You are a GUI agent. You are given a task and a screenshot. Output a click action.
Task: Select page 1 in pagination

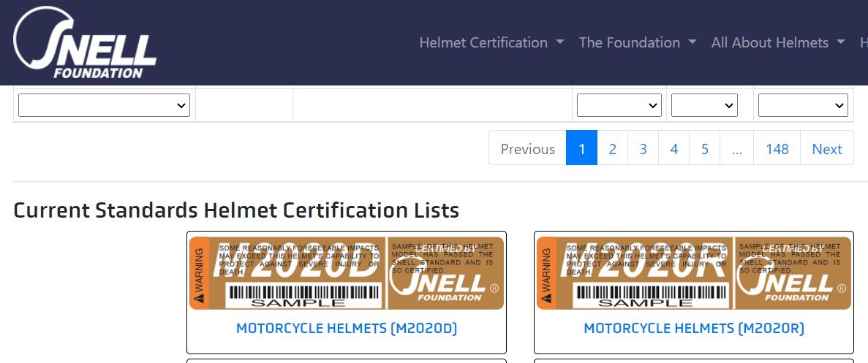582,148
